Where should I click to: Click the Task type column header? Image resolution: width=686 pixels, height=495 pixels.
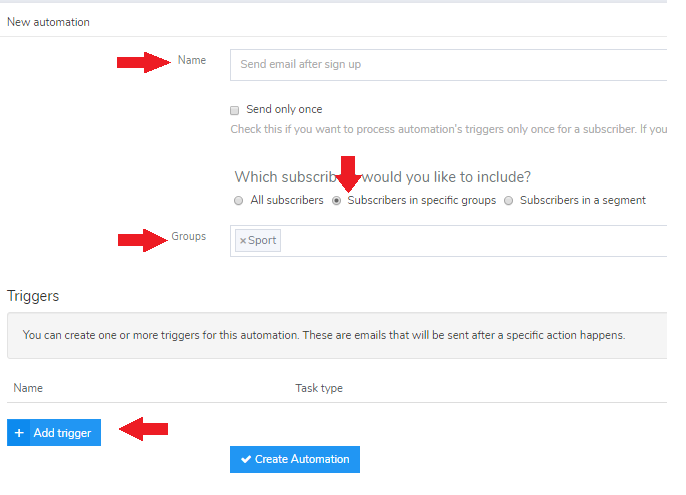[319, 388]
